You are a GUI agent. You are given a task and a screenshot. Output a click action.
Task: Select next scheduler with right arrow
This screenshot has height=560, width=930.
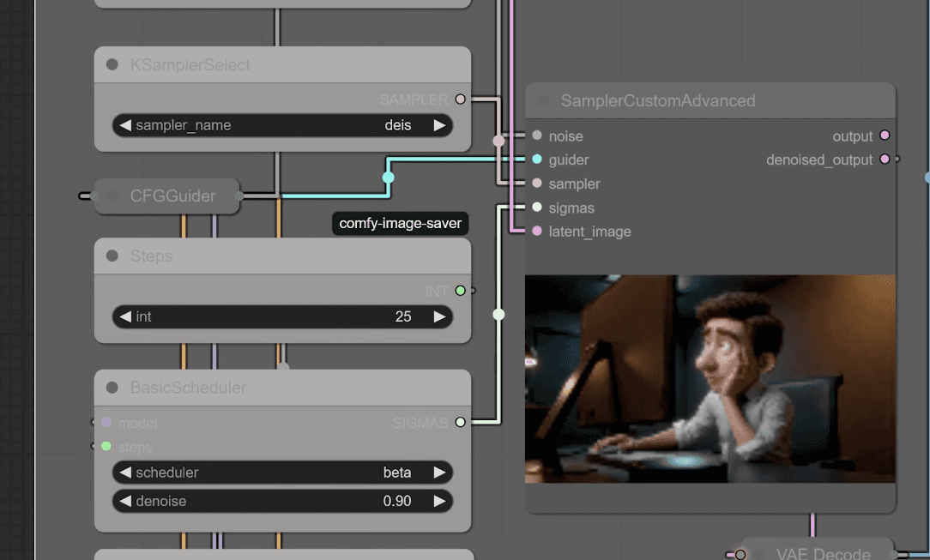point(439,473)
